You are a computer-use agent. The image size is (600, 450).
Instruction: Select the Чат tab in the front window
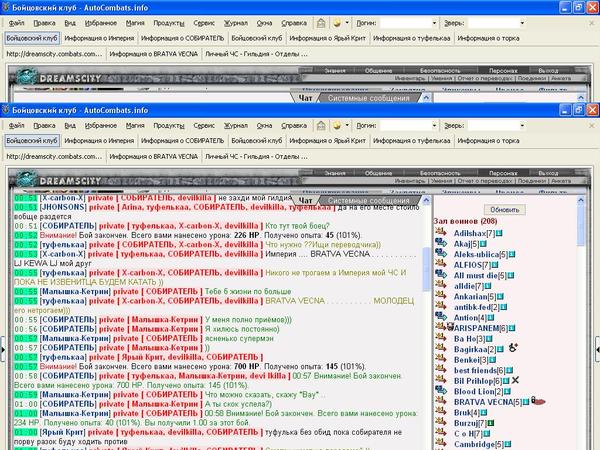point(305,201)
